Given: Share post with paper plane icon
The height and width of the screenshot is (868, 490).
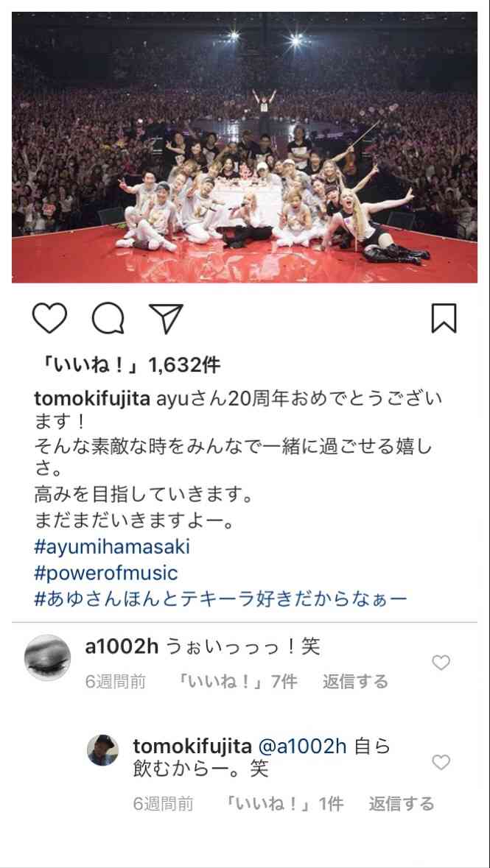Looking at the screenshot, I should (x=166, y=319).
